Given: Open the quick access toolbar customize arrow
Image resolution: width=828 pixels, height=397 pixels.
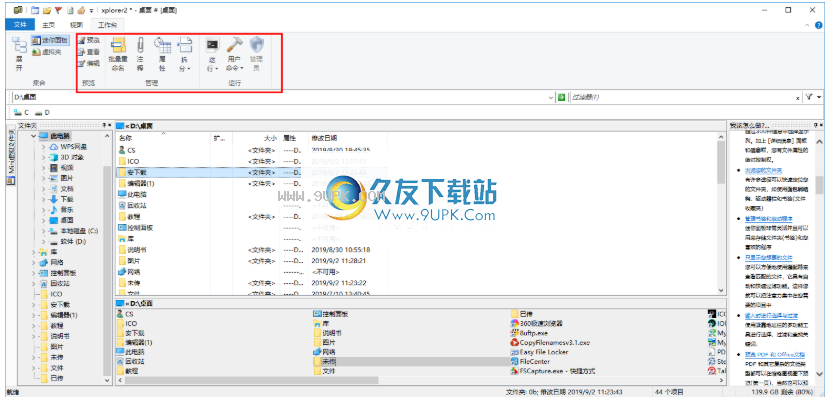Looking at the screenshot, I should click(91, 11).
